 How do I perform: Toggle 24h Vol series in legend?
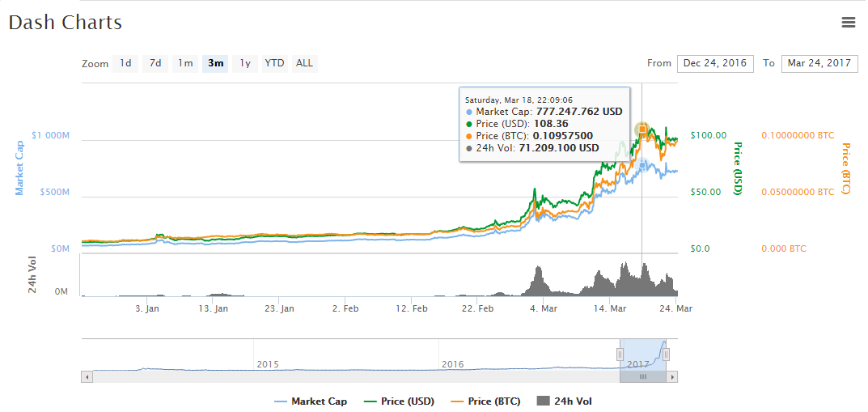[x=565, y=401]
